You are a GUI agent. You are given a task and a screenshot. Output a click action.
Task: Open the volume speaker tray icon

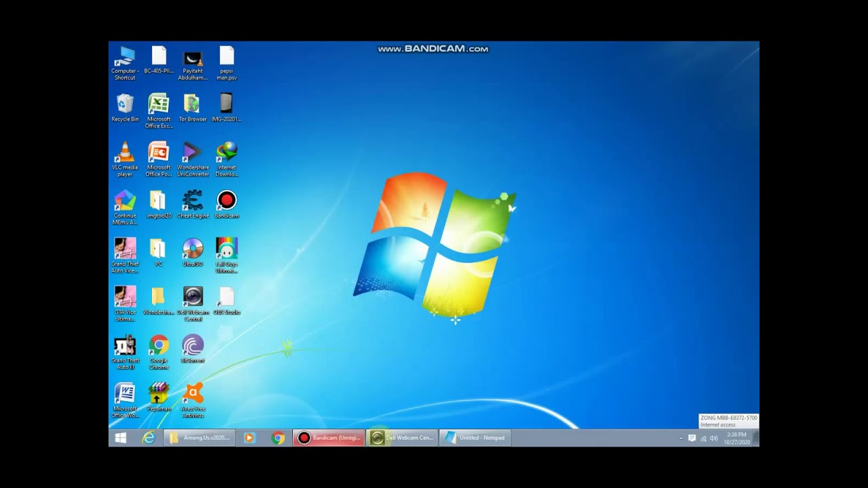[713, 439]
